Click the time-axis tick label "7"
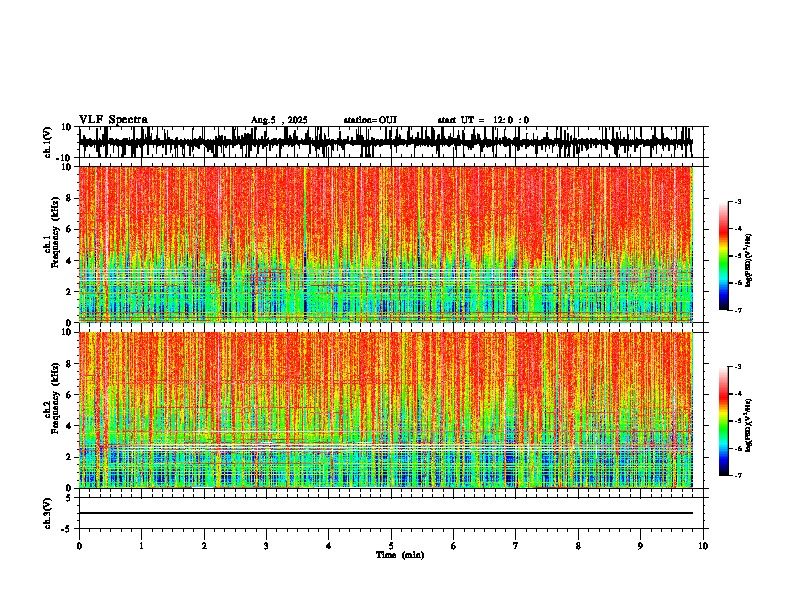The width and height of the screenshot is (792, 612). tap(516, 546)
